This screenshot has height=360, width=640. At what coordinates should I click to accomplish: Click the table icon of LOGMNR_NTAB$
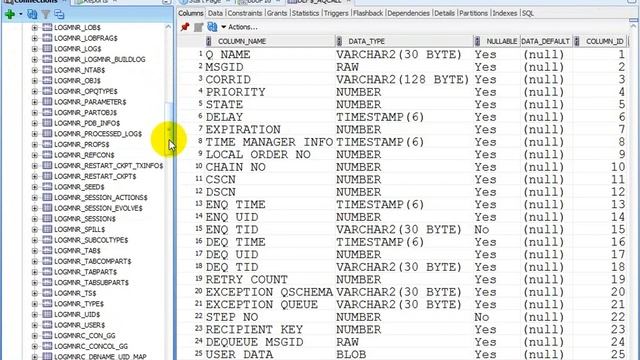click(47, 70)
